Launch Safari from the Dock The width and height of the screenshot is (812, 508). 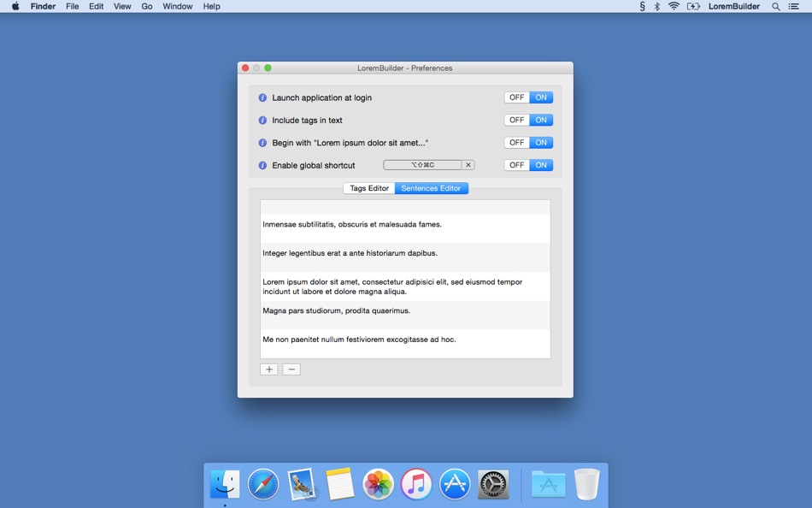tap(262, 483)
